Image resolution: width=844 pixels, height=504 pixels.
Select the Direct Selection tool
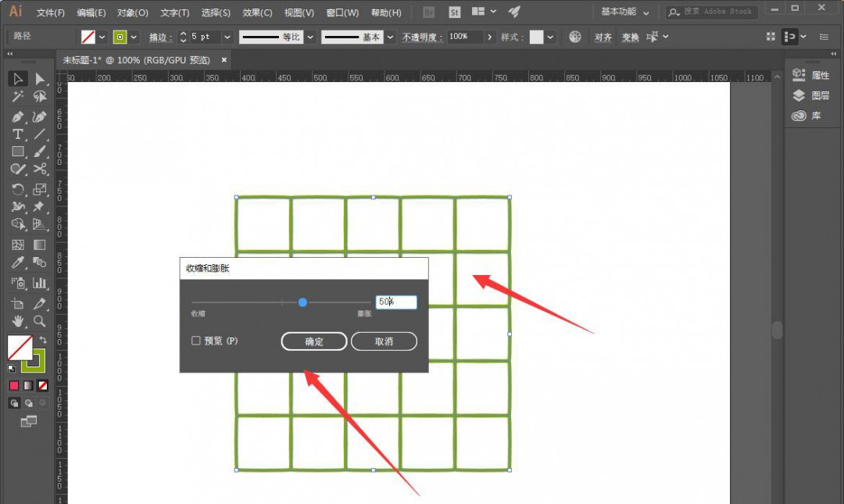(40, 78)
